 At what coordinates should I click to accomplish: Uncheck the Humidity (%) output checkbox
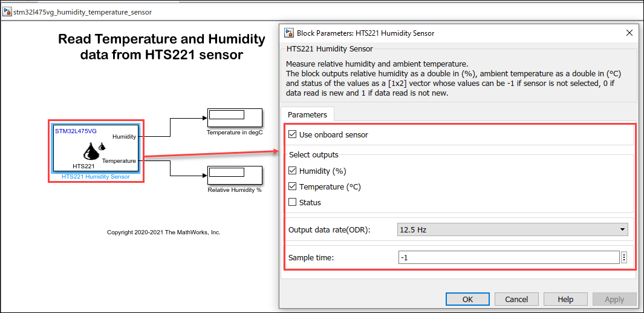(x=293, y=171)
